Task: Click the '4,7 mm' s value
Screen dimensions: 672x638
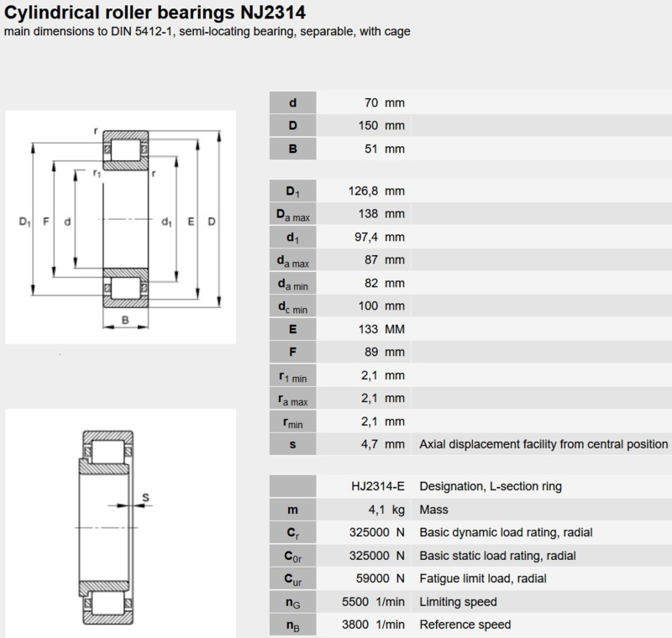Action: (383, 444)
